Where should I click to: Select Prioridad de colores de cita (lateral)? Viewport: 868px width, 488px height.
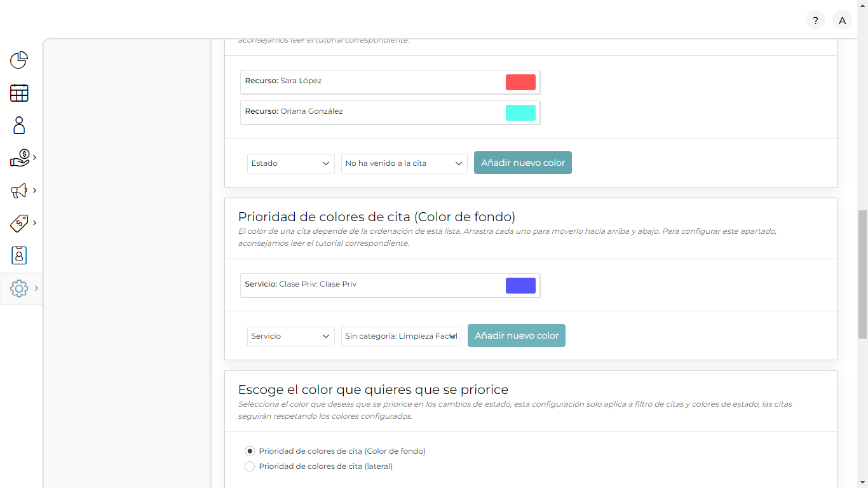pyautogui.click(x=250, y=466)
